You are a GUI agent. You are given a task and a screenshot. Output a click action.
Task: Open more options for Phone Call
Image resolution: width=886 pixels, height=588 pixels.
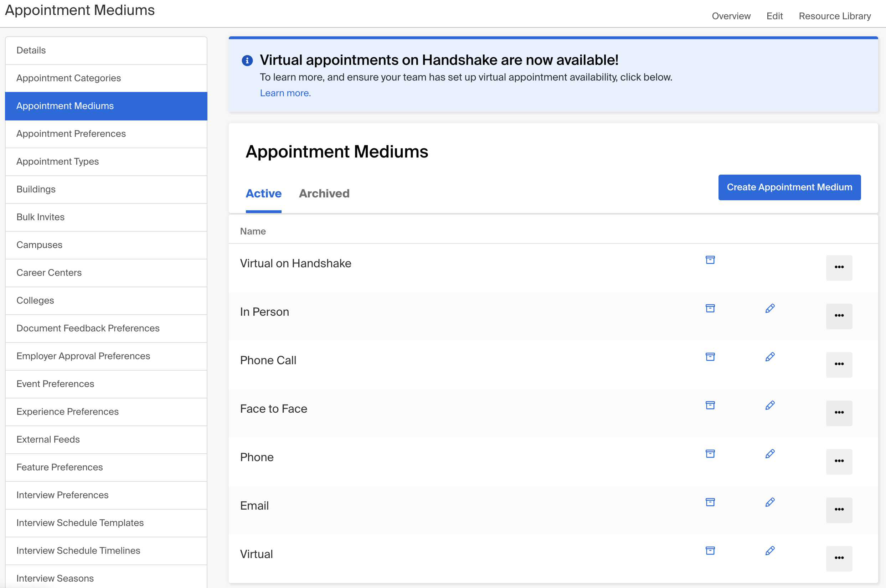pyautogui.click(x=839, y=365)
